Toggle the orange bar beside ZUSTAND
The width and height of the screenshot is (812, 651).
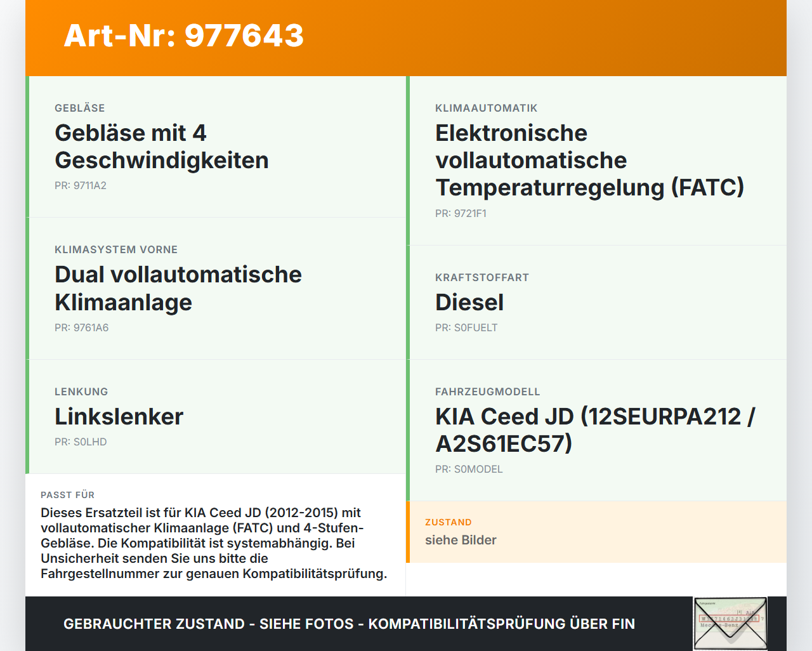pyautogui.click(x=409, y=532)
